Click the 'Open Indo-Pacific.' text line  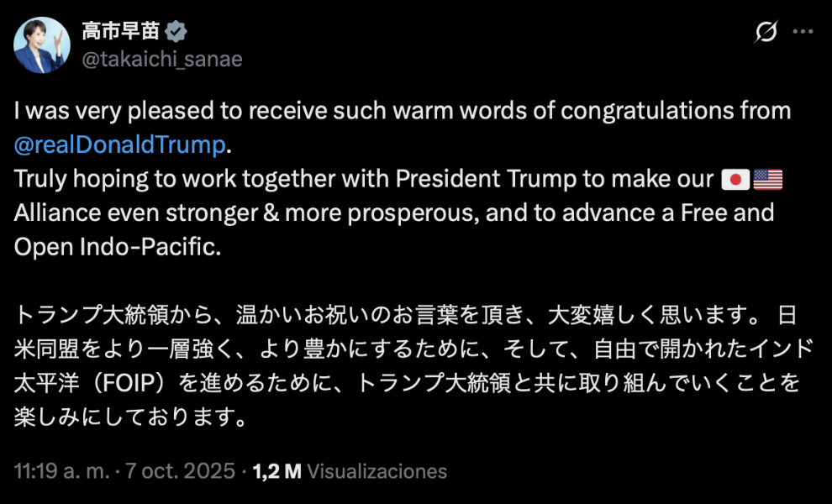click(117, 246)
